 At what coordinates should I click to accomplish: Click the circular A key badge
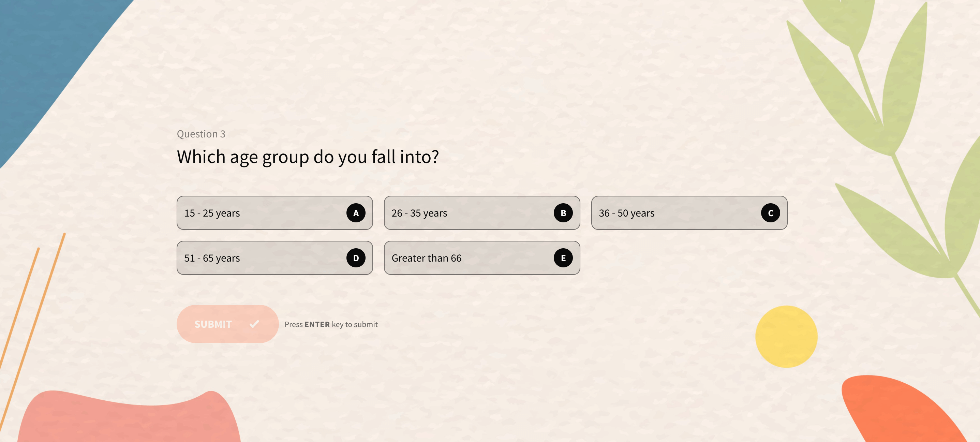pos(356,213)
